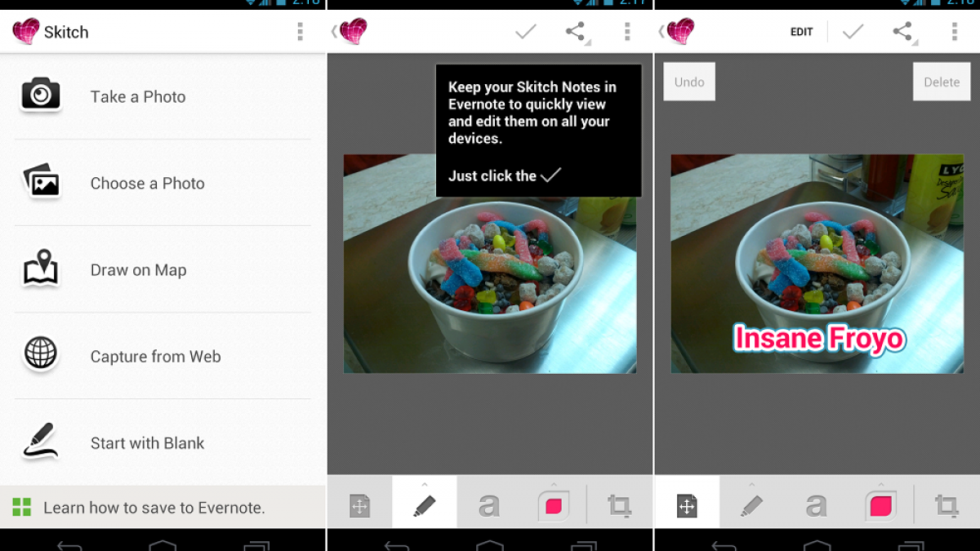
Task: Open overflow menu on Skitch home screen
Action: 300,32
